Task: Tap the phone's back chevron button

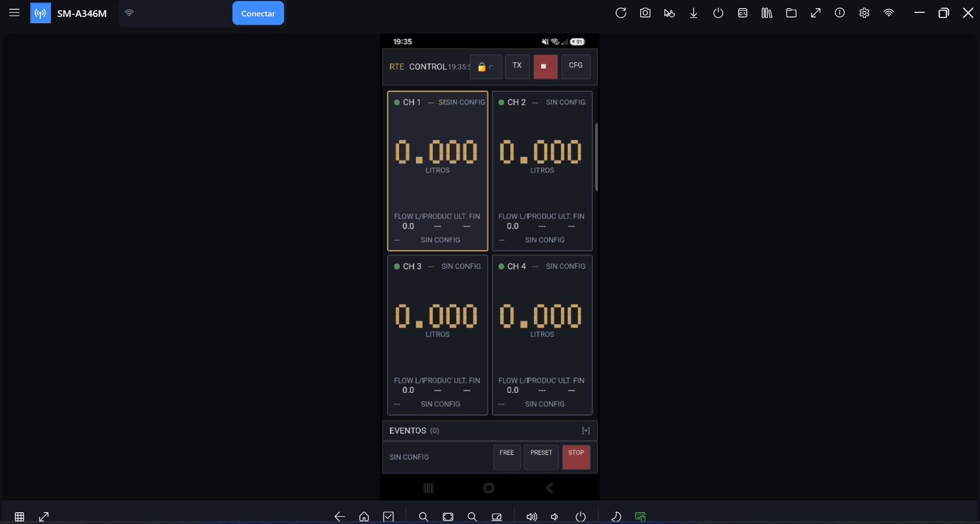Action: pos(549,488)
